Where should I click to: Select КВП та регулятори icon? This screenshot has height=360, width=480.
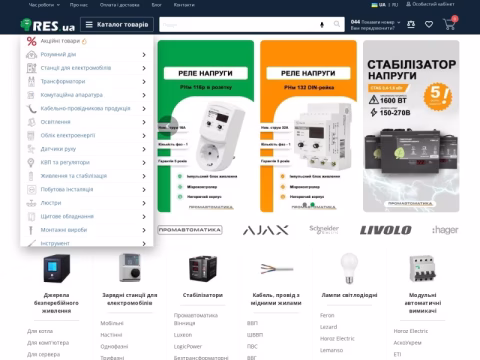coord(31,163)
